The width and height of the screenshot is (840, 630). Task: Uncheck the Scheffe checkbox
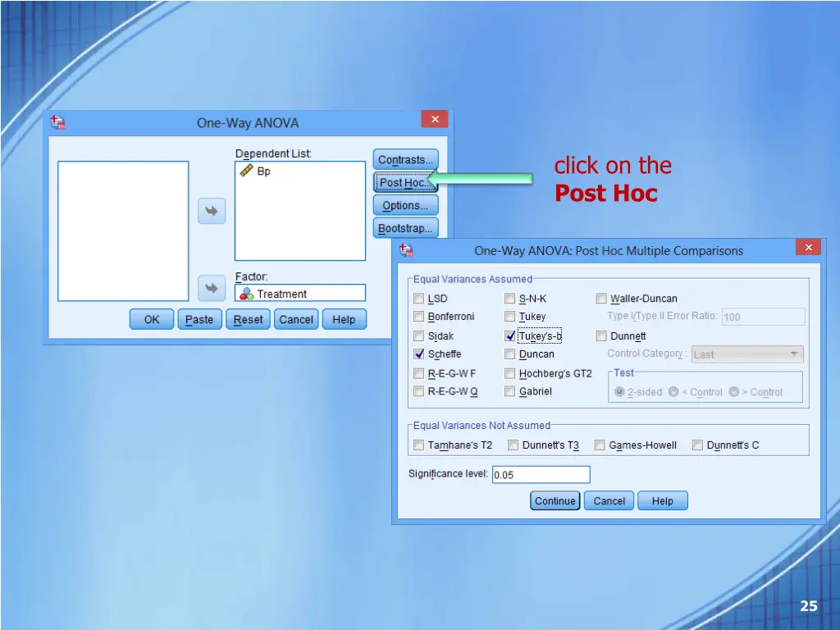(419, 354)
